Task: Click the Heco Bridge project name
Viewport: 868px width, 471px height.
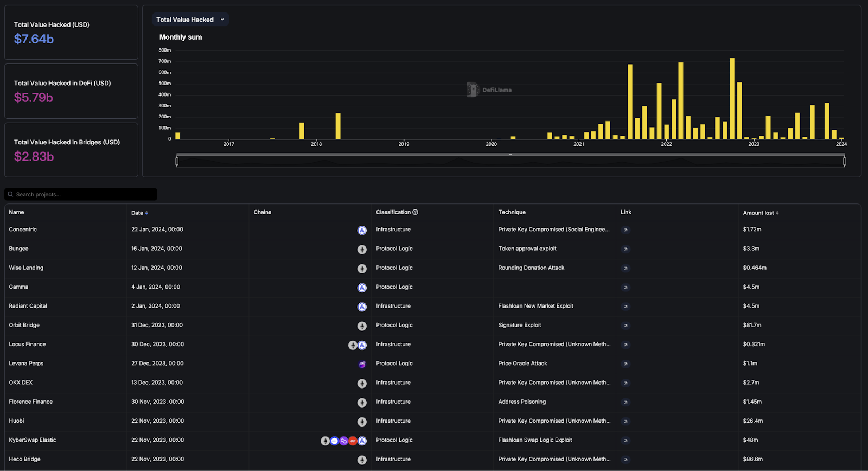Action: point(24,459)
